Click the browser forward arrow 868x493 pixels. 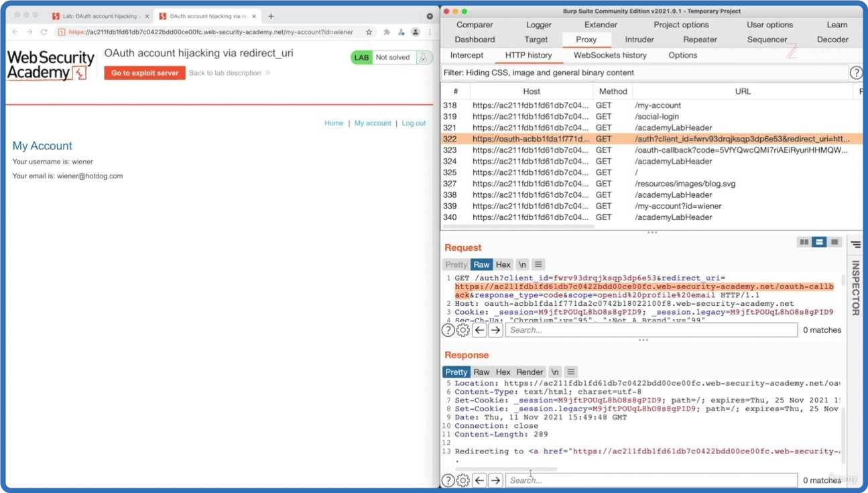pyautogui.click(x=29, y=32)
